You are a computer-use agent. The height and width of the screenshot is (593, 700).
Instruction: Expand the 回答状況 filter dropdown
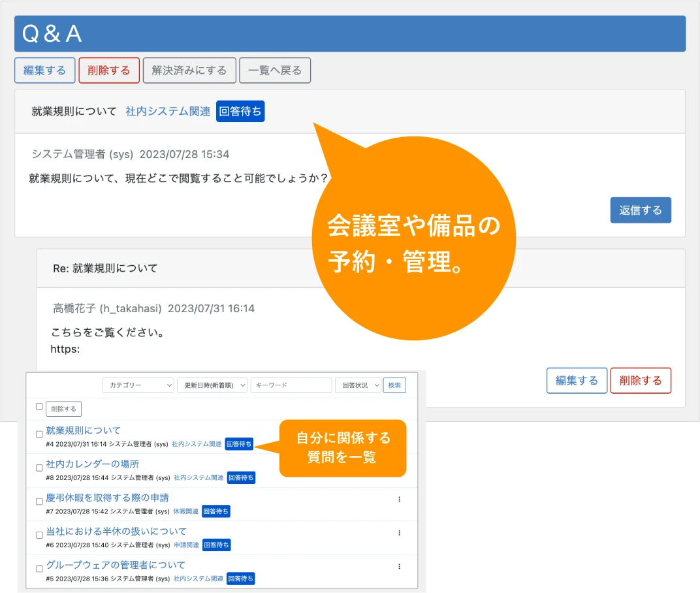(x=358, y=385)
